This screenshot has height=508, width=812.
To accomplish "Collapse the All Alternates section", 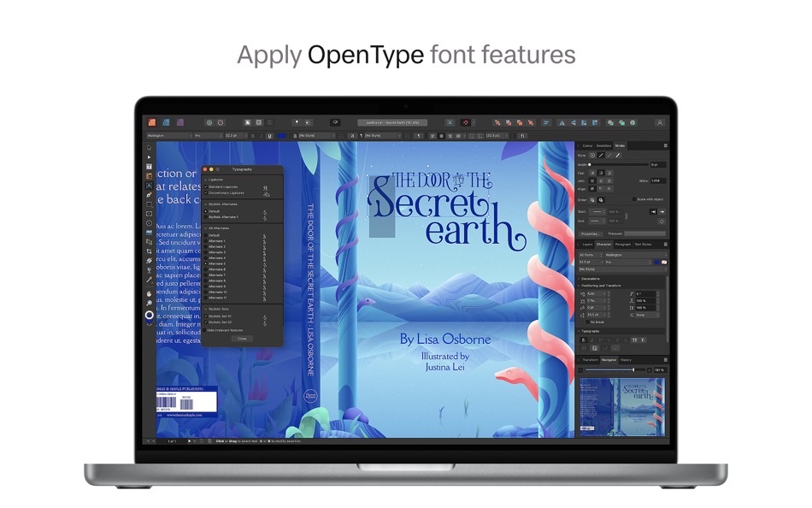I will point(206,228).
